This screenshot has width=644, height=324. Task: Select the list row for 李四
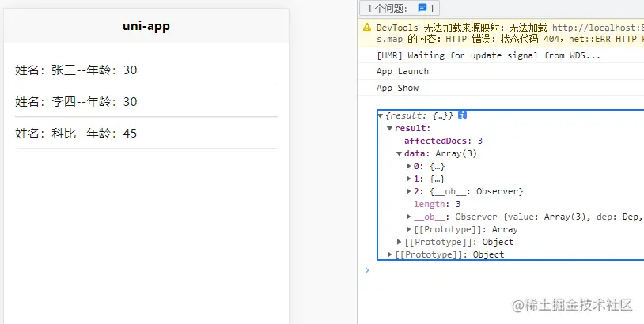pos(146,101)
